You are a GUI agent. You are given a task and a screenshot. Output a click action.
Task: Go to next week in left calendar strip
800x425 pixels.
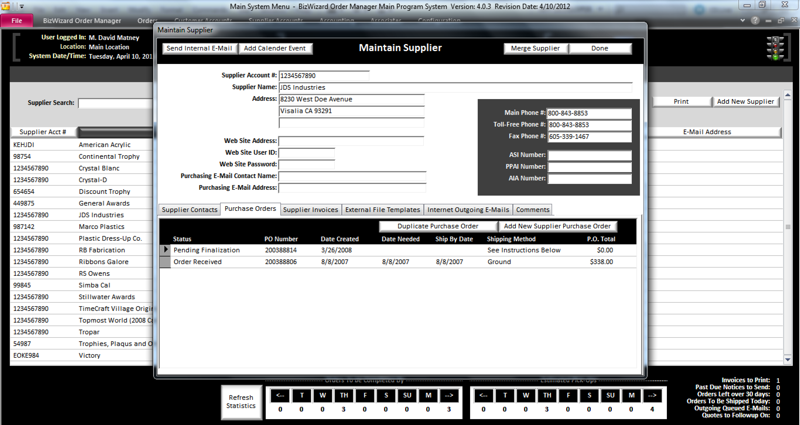tap(448, 394)
